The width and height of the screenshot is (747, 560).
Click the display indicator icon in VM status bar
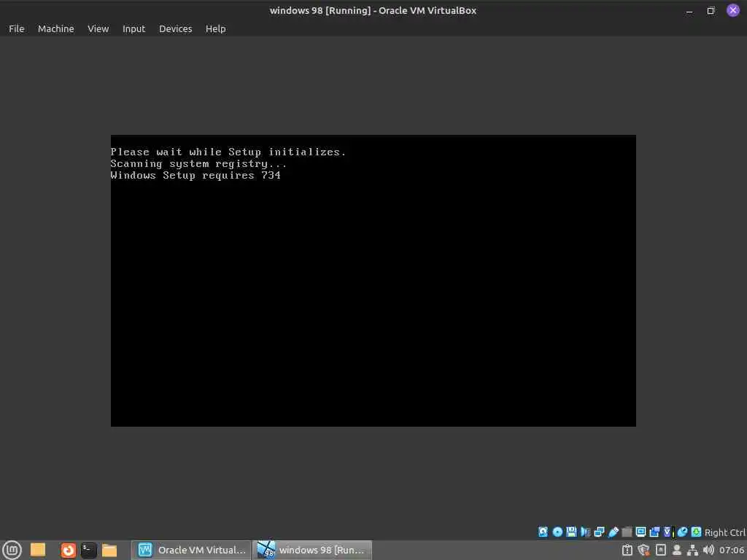640,532
